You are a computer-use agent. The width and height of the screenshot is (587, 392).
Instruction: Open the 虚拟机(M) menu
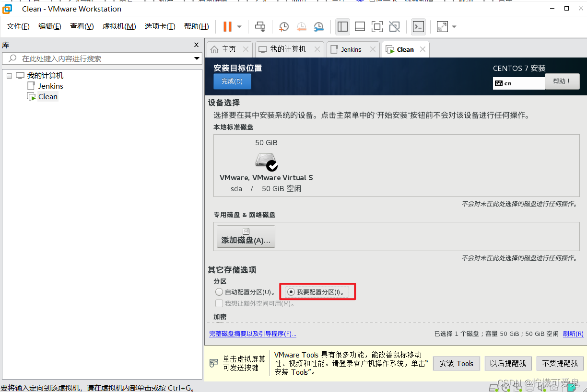click(119, 26)
